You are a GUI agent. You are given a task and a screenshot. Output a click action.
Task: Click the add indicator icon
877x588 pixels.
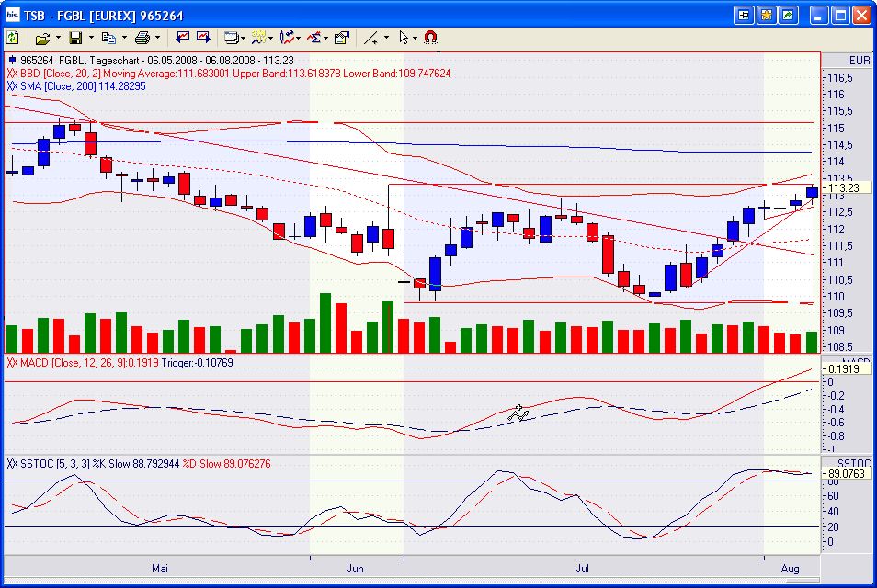click(x=258, y=38)
